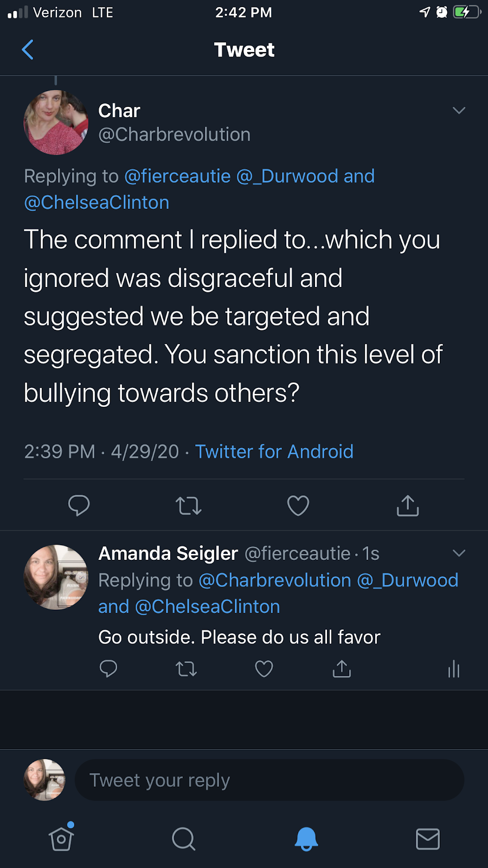
Task: Tap the Tweet your reply field
Action: tap(269, 780)
